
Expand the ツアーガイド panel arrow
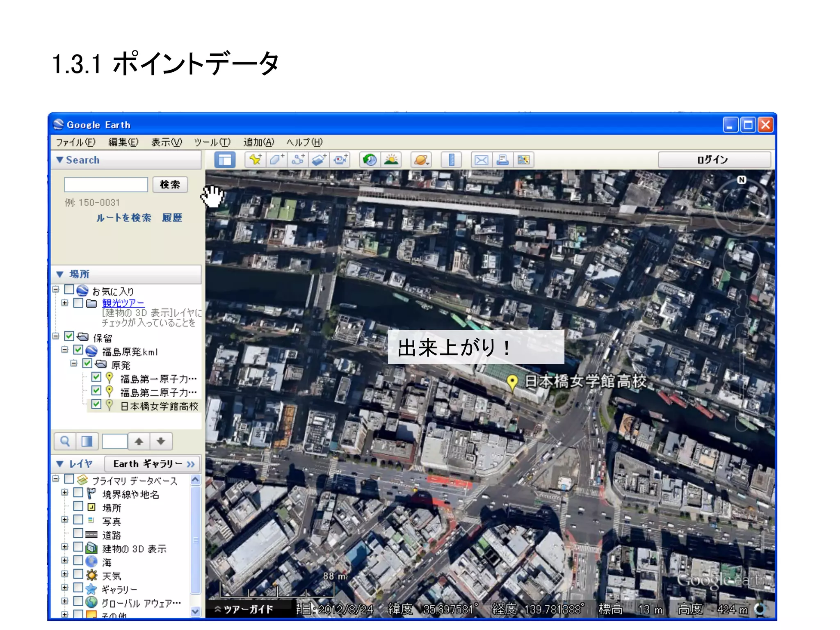click(x=218, y=609)
